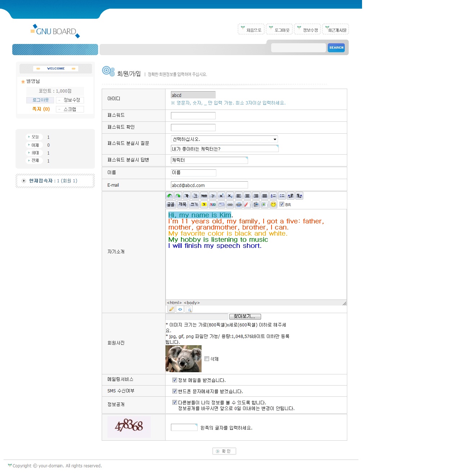Click the undo icon in editor toolbar
Screen dimensions: 454x476
[169, 196]
